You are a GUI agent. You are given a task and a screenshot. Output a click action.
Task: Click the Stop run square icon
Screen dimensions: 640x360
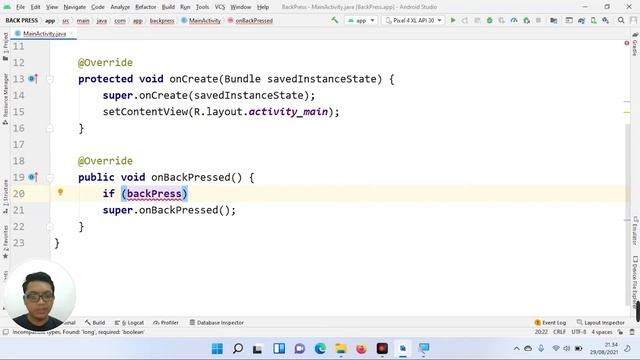(x=538, y=20)
